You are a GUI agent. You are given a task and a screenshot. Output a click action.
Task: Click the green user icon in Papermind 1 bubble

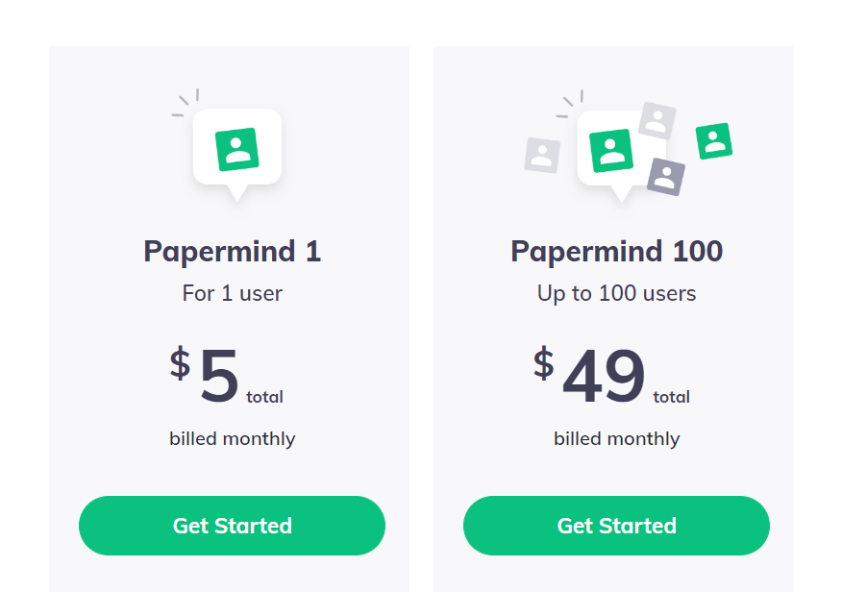point(236,149)
